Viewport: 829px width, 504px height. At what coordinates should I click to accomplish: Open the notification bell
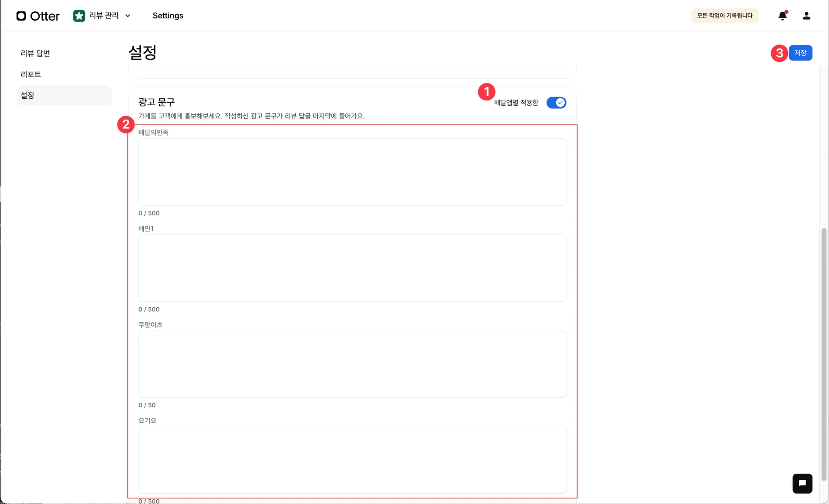[782, 16]
